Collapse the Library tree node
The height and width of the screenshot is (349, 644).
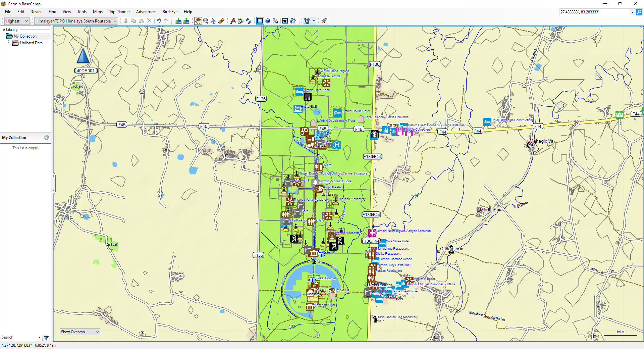tap(3, 30)
